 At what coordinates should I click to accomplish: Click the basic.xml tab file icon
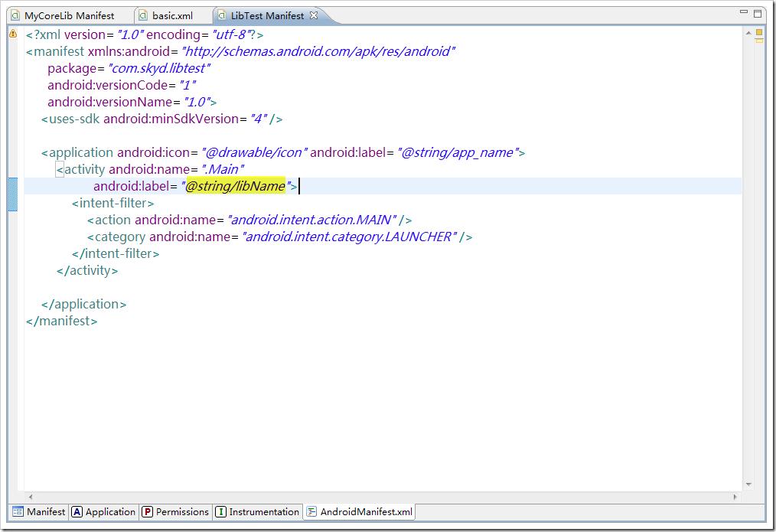click(143, 15)
